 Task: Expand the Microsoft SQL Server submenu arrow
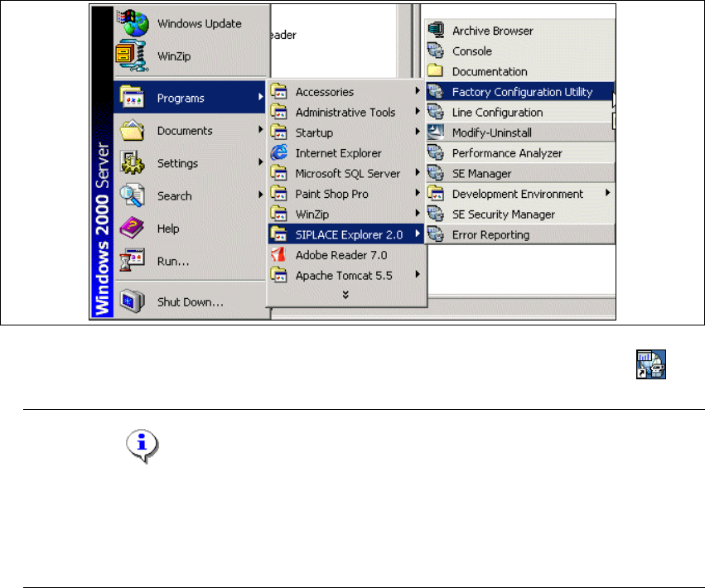418,172
